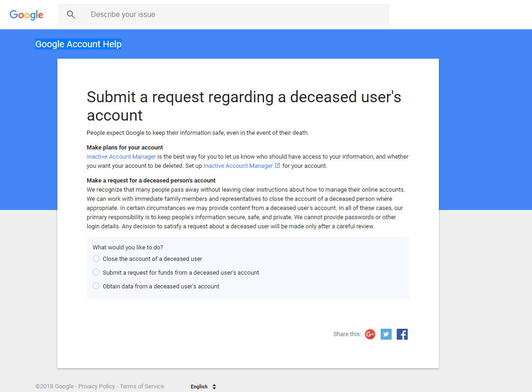Click the up-down arrows next to English
The image size is (532, 392).
pyautogui.click(x=214, y=386)
